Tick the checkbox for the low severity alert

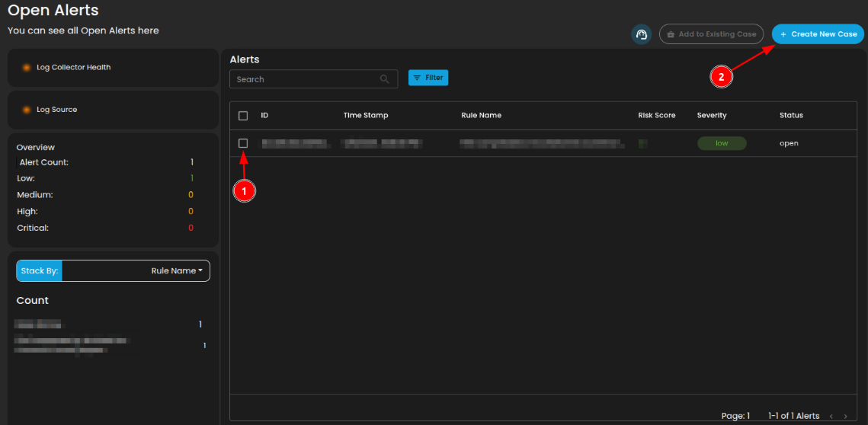243,143
